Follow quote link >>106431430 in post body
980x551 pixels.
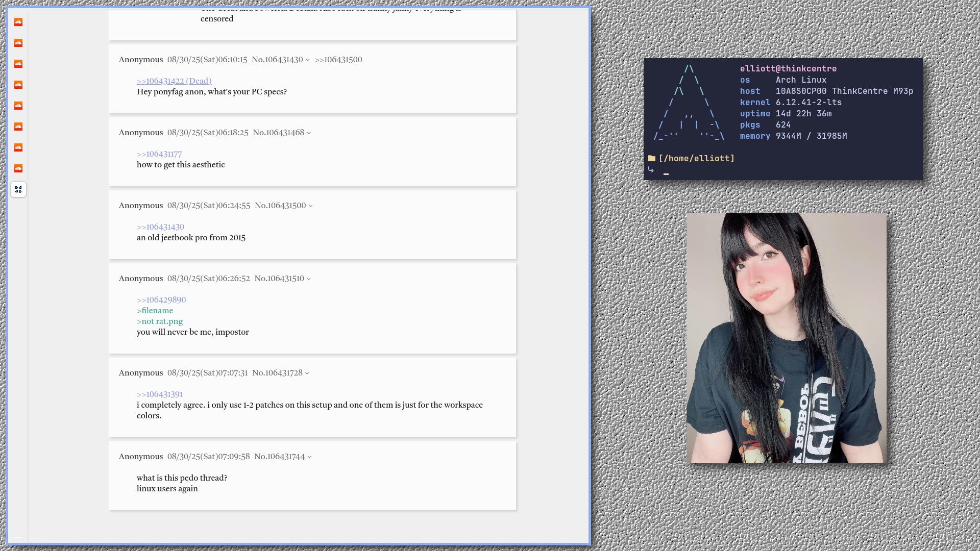(160, 227)
